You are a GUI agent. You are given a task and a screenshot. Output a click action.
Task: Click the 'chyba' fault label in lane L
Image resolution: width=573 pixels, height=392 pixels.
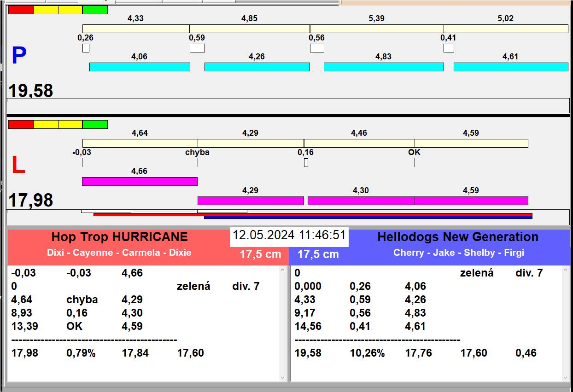(x=197, y=152)
